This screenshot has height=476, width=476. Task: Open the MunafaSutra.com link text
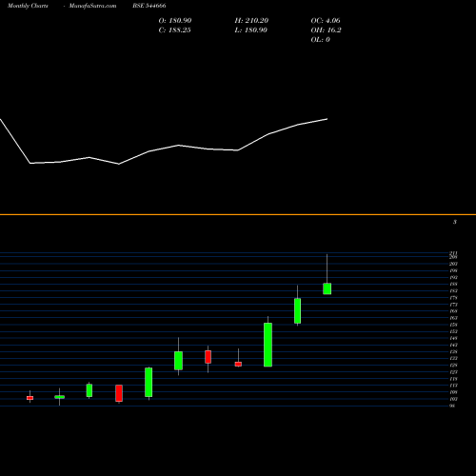click(92, 6)
